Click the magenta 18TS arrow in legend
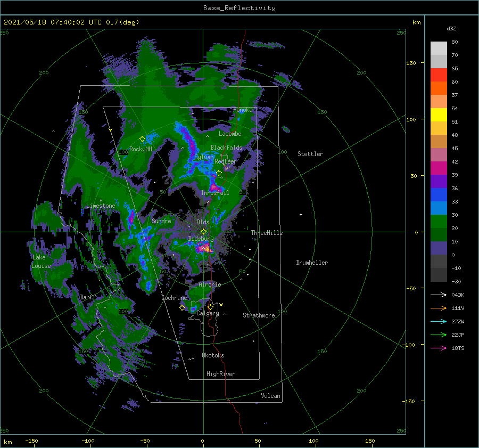 coord(439,348)
